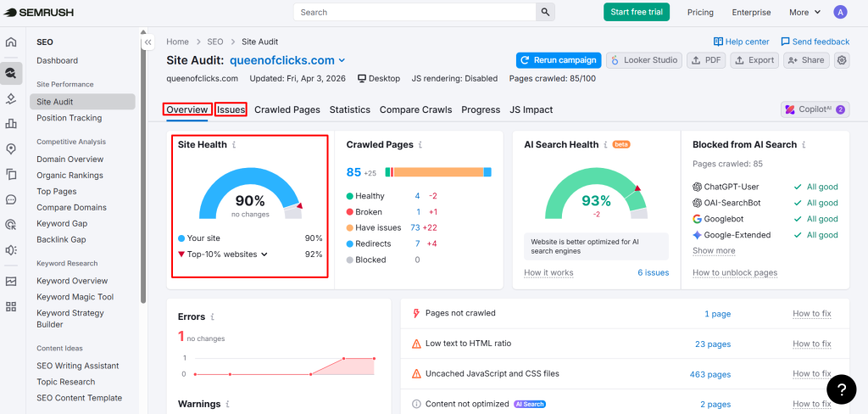Open the Crawled Pages tab
Viewport: 868px width, 414px height.
287,109
